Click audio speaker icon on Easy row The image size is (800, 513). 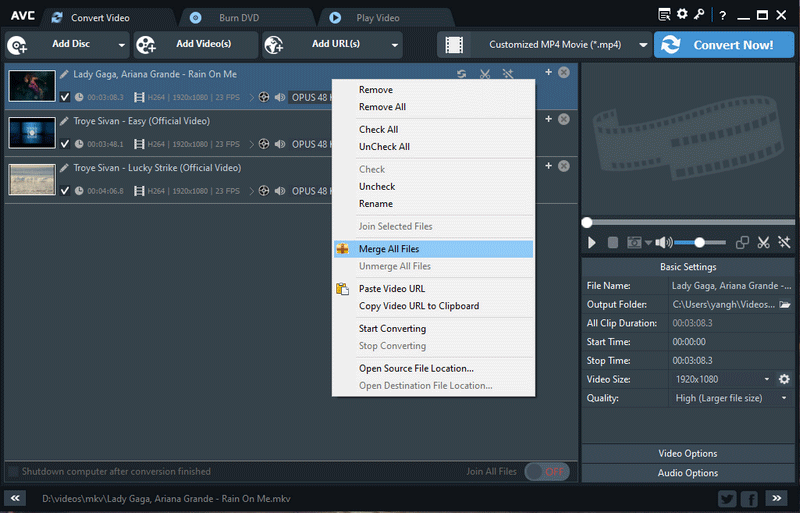(x=280, y=144)
